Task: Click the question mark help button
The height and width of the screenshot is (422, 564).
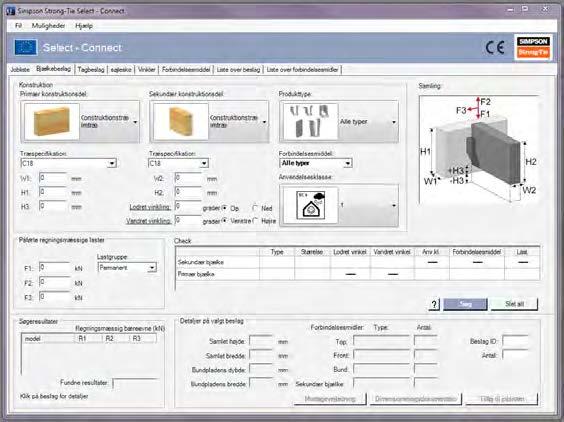Action: tap(434, 304)
